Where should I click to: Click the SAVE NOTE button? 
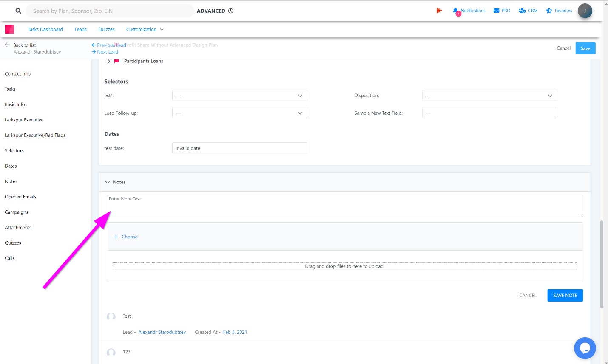pos(565,296)
